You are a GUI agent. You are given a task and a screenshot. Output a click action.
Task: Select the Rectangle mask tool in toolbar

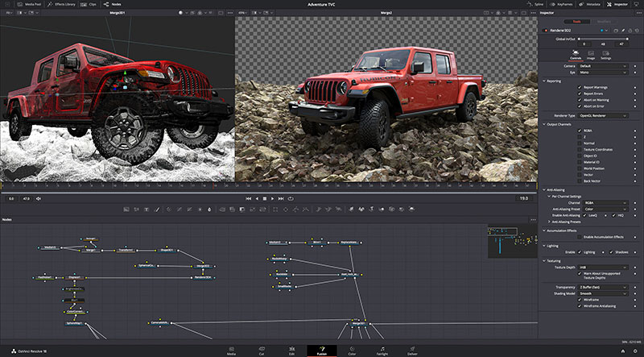click(275, 210)
